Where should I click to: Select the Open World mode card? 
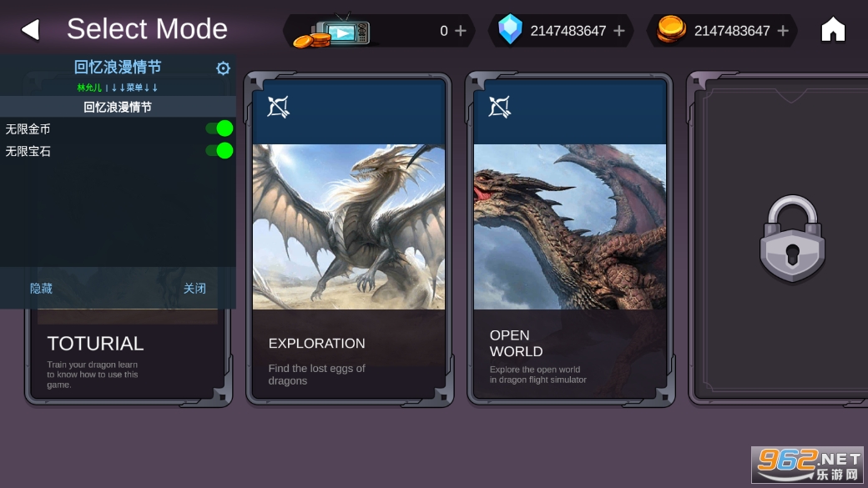tap(570, 239)
